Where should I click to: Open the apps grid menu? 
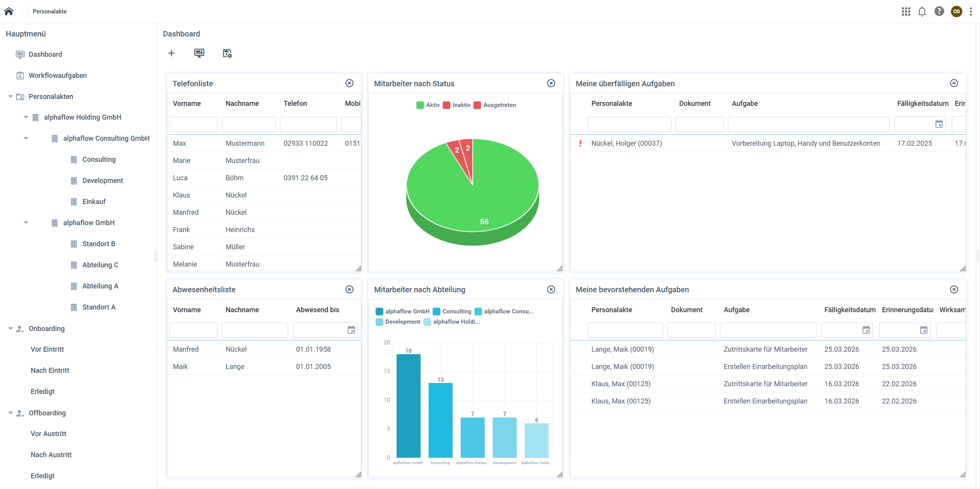pyautogui.click(x=906, y=12)
